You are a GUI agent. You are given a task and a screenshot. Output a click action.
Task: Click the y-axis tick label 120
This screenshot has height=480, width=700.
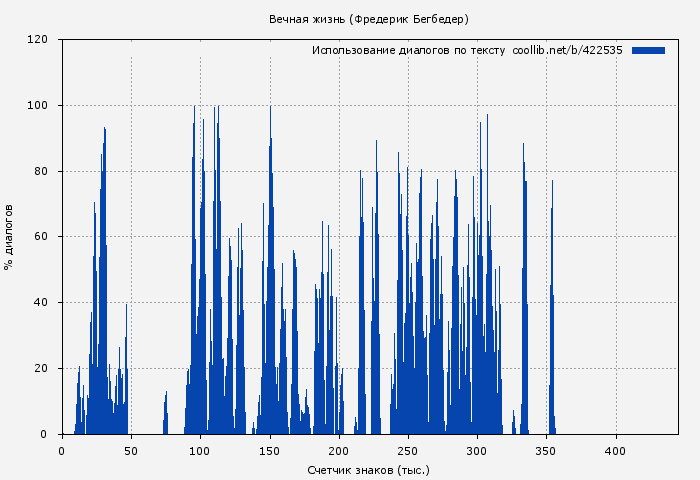coord(38,40)
